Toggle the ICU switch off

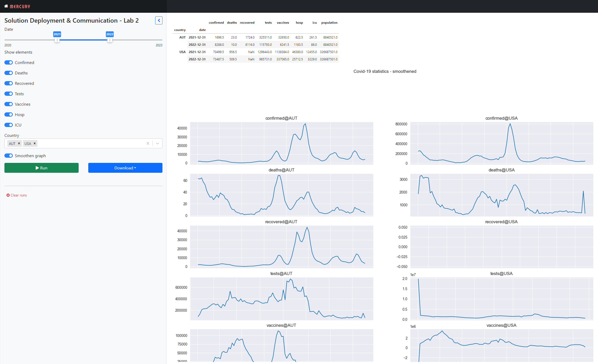9,125
